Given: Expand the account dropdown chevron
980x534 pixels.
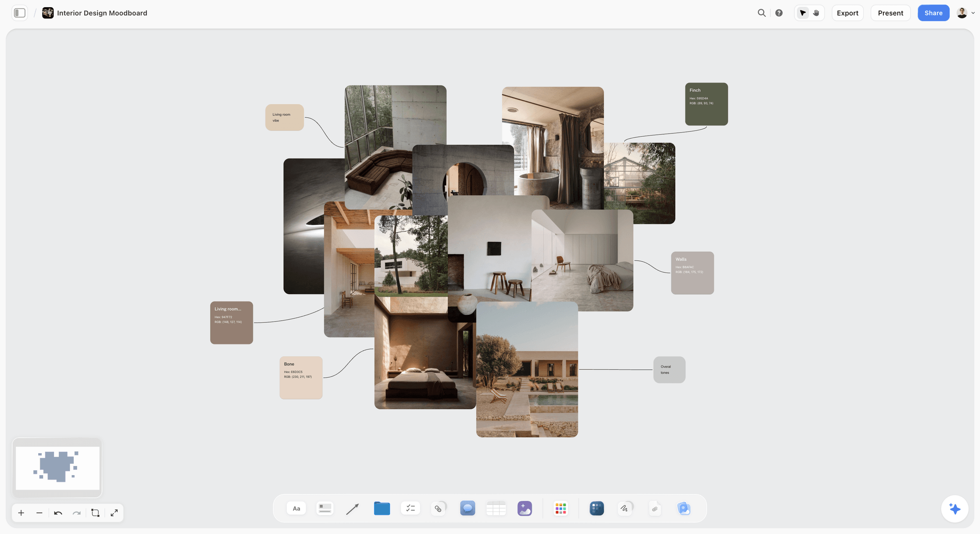Looking at the screenshot, I should [973, 13].
